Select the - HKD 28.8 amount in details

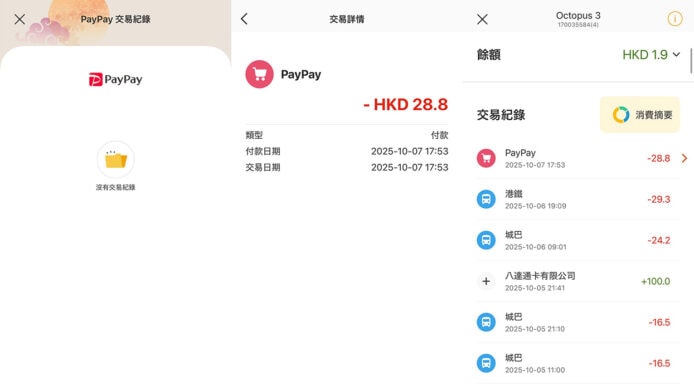click(405, 104)
